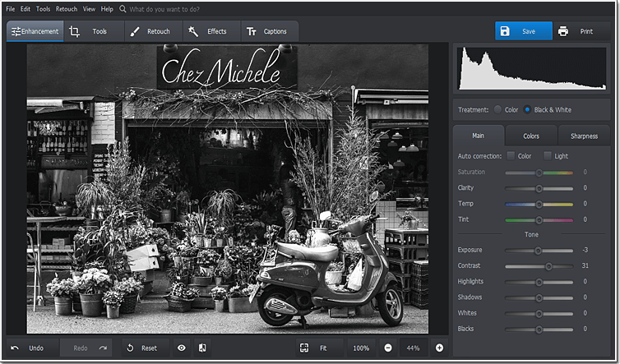Click the Exposure value -3
The width and height of the screenshot is (620, 364).
click(x=585, y=250)
